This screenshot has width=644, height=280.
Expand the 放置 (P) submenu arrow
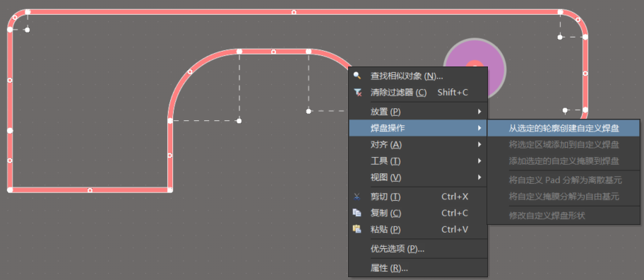[x=479, y=112]
